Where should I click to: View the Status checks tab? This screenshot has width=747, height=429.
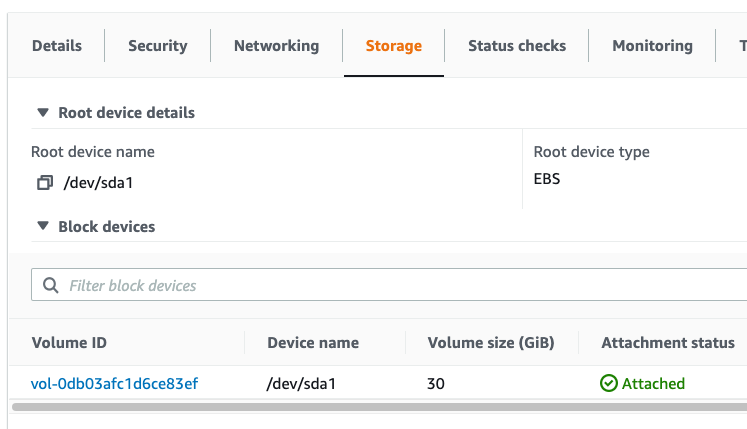pos(517,46)
